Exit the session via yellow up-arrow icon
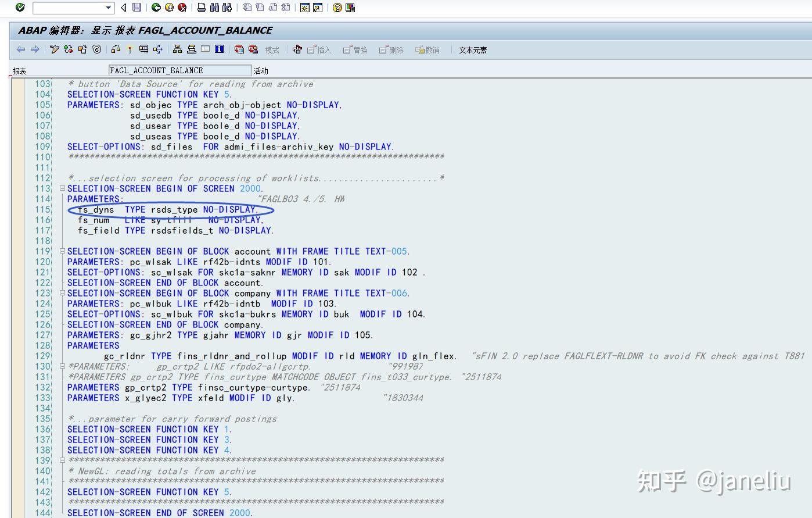This screenshot has height=518, width=812. click(168, 8)
